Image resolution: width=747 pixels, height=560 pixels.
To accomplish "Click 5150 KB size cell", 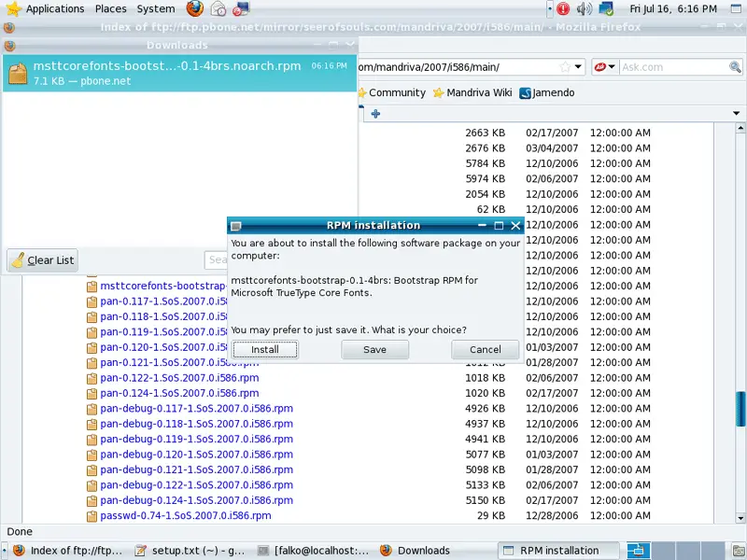I will coord(485,500).
